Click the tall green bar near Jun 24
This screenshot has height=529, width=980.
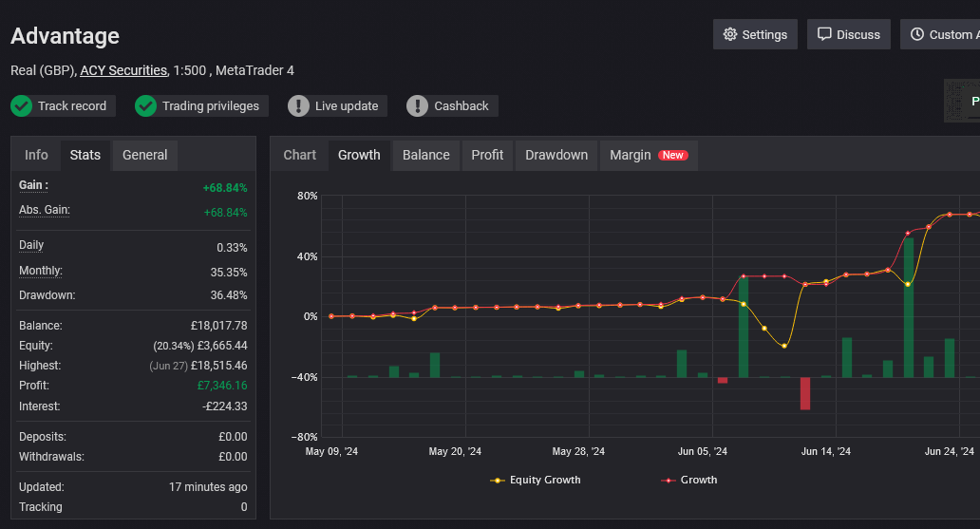909,307
